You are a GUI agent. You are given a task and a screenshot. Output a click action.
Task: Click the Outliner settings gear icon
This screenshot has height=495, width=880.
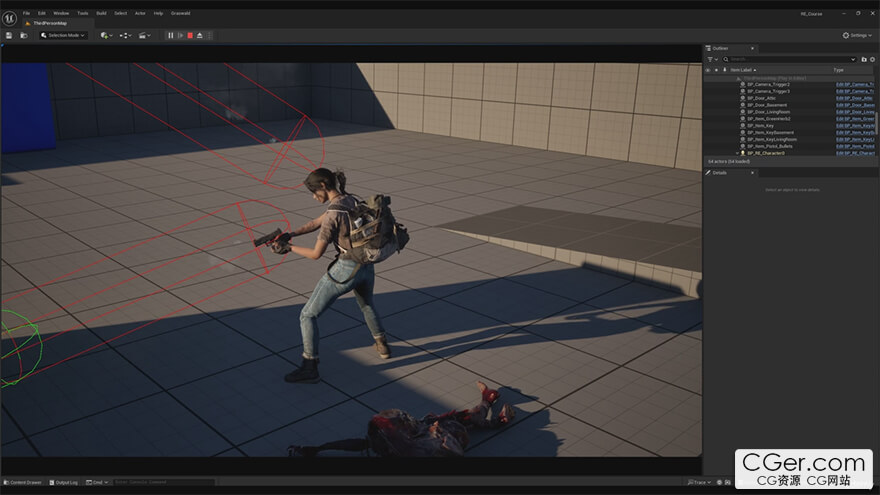tap(872, 59)
